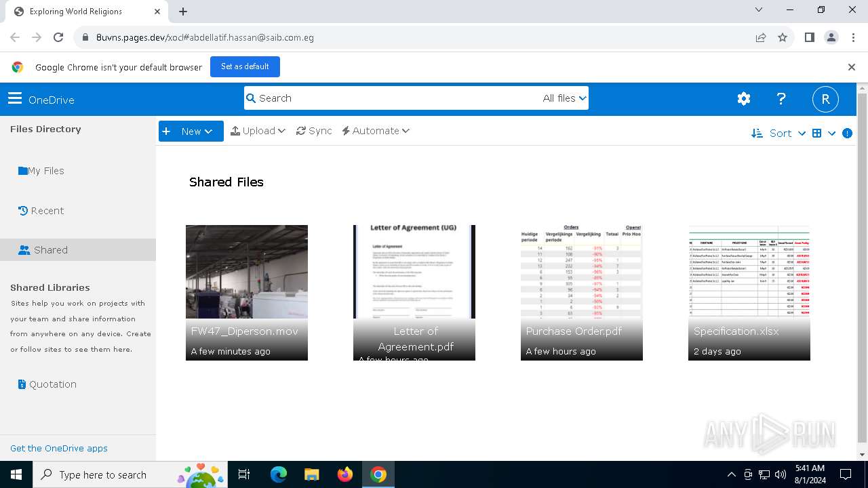Viewport: 868px width, 488px height.
Task: Click the Sync button
Action: coord(314,131)
